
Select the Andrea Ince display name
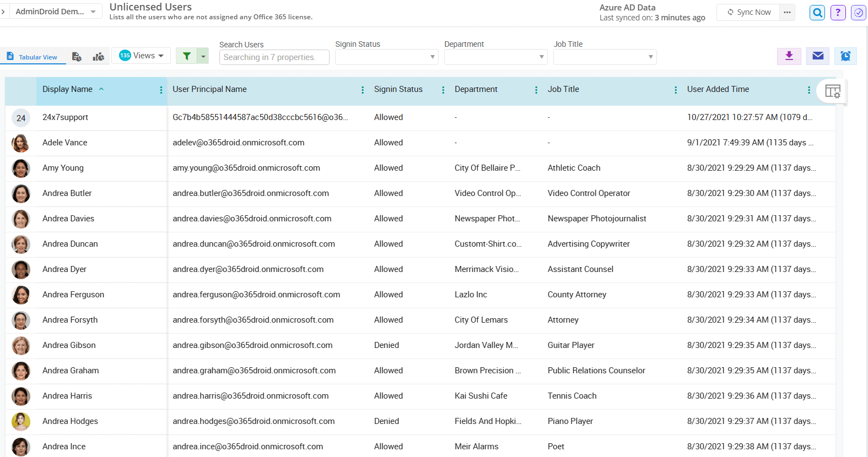pos(64,447)
